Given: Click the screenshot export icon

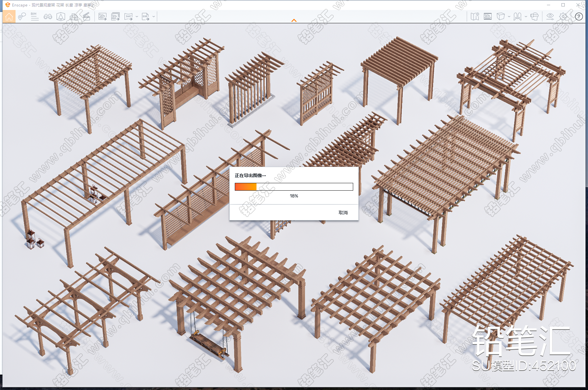Looking at the screenshot, I should [x=103, y=16].
